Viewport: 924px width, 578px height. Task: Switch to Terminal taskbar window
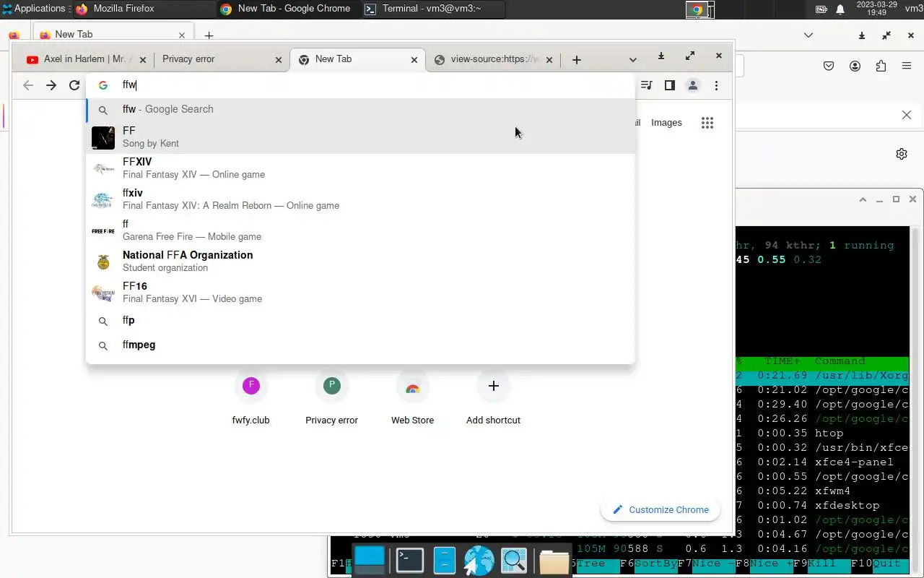coord(433,9)
